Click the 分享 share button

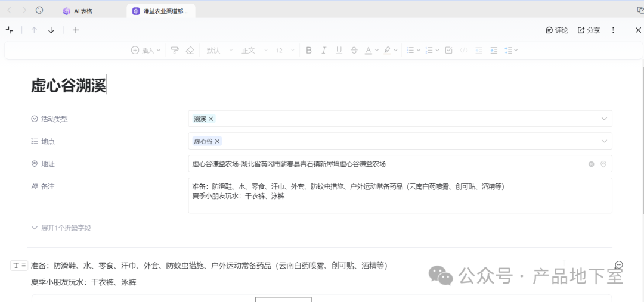[x=589, y=30]
